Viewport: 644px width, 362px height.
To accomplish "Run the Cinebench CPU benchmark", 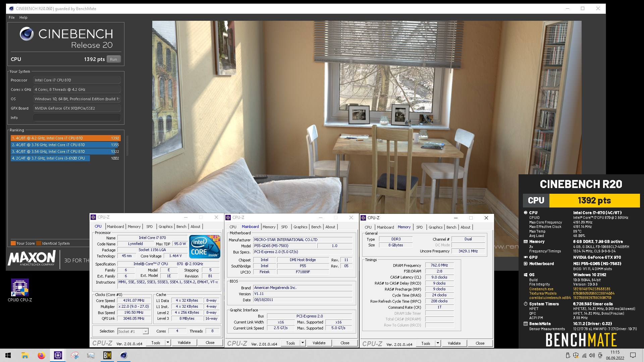I will pos(114,59).
